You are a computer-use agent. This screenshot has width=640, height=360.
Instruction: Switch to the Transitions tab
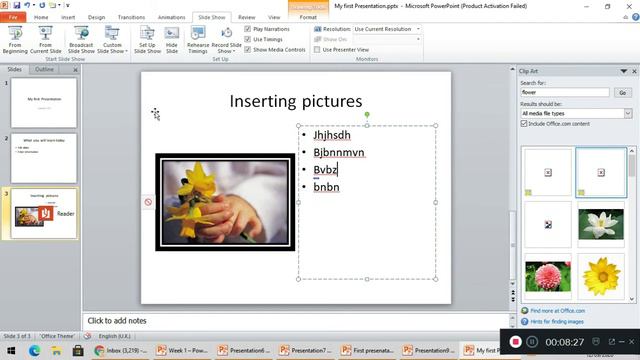(131, 17)
